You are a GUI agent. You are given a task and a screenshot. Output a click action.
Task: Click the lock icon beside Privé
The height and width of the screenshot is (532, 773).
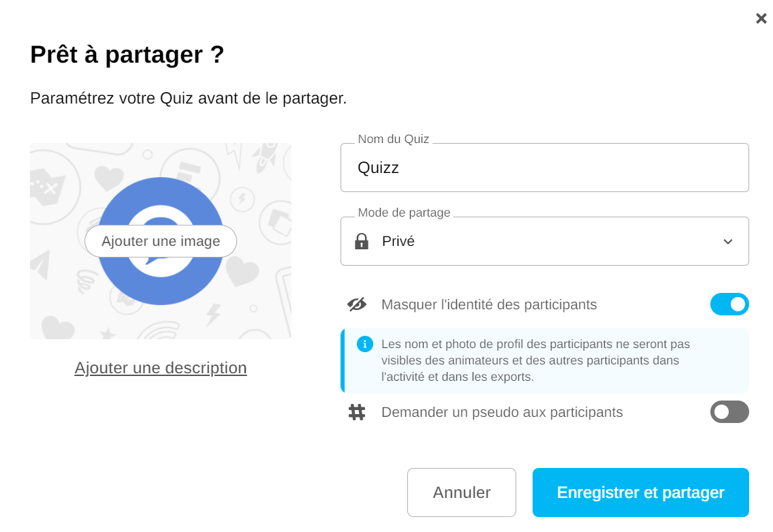pyautogui.click(x=362, y=241)
